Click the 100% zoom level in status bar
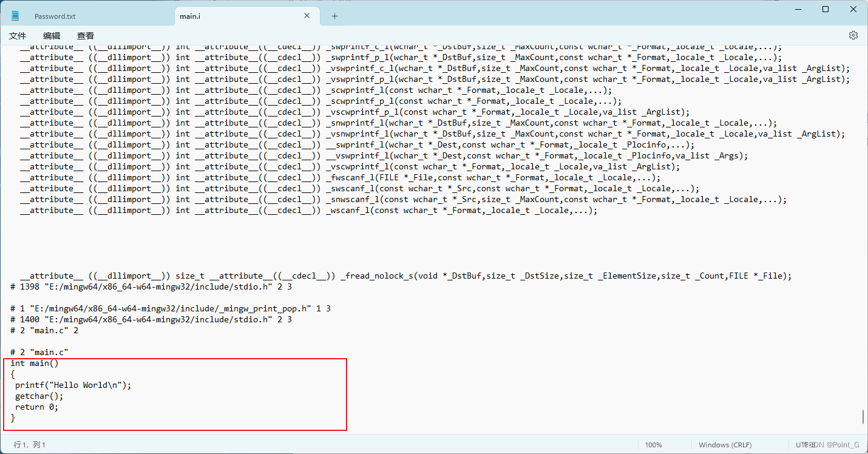Image resolution: width=868 pixels, height=454 pixels. pyautogui.click(x=654, y=445)
